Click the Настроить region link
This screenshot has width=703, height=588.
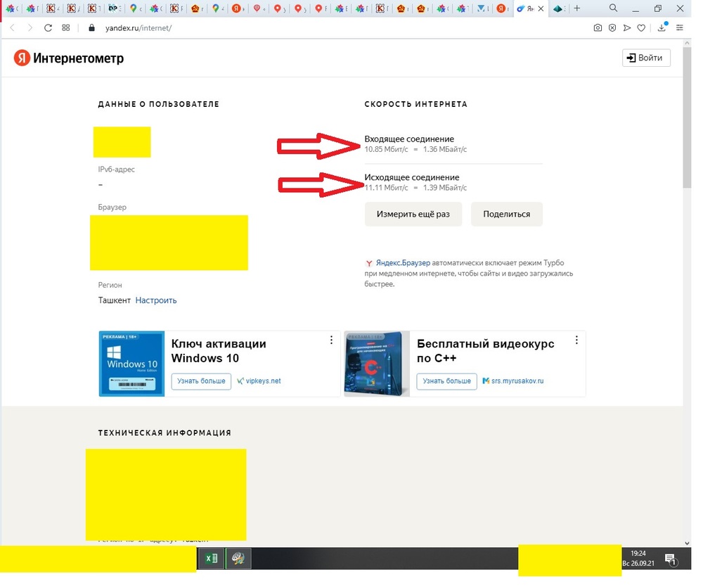(x=156, y=300)
